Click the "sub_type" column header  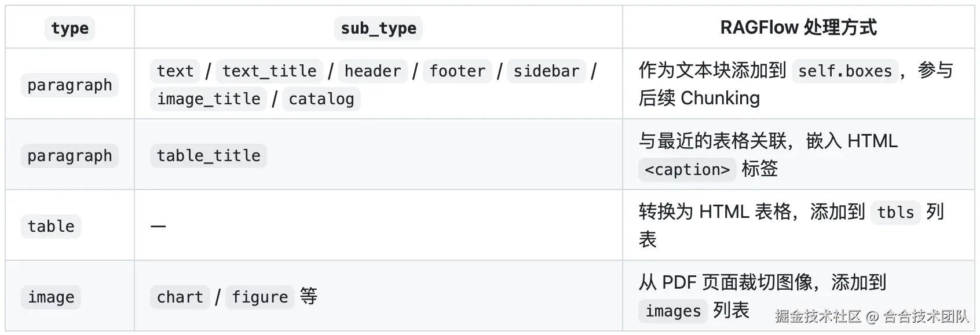[378, 28]
